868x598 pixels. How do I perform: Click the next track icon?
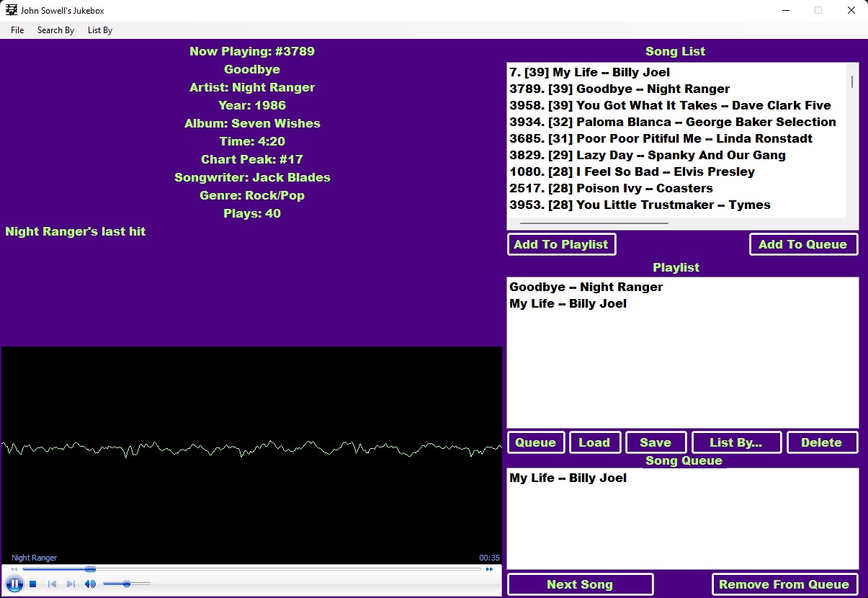pyautogui.click(x=71, y=584)
